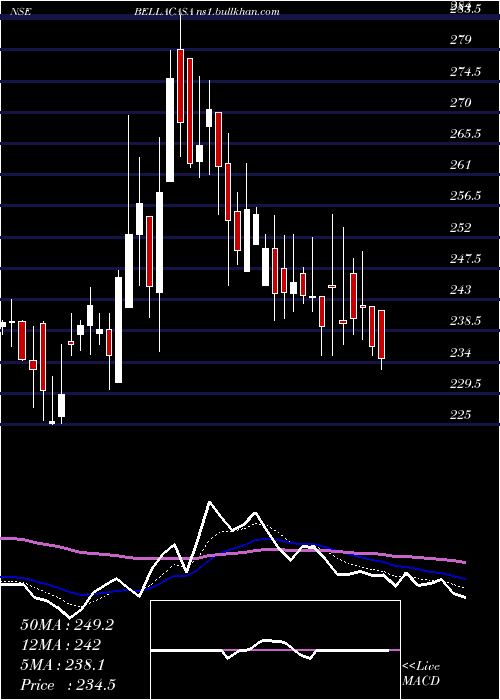Select the 247.5 price axis label
Viewport: 500px width, 700px height.
[x=466, y=258]
